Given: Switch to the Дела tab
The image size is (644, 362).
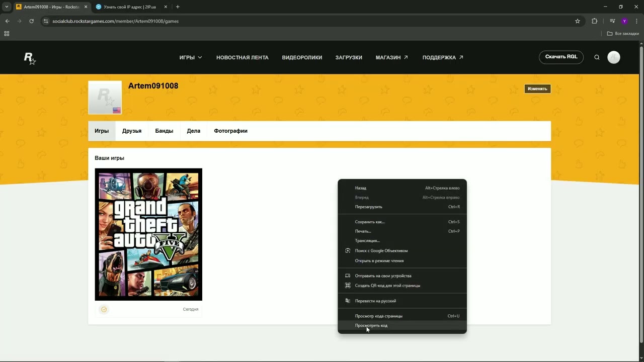Looking at the screenshot, I should click(x=194, y=131).
